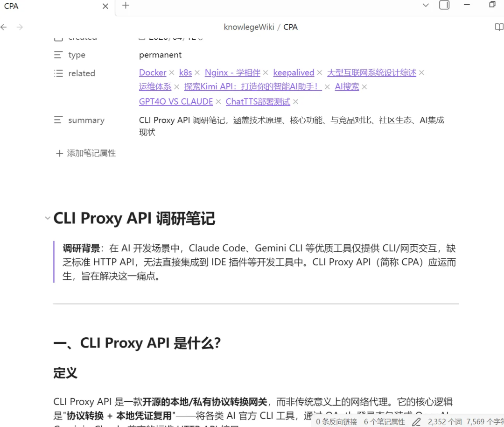This screenshot has height=427, width=504.
Task: Click the related property list icon
Action: 58,73
